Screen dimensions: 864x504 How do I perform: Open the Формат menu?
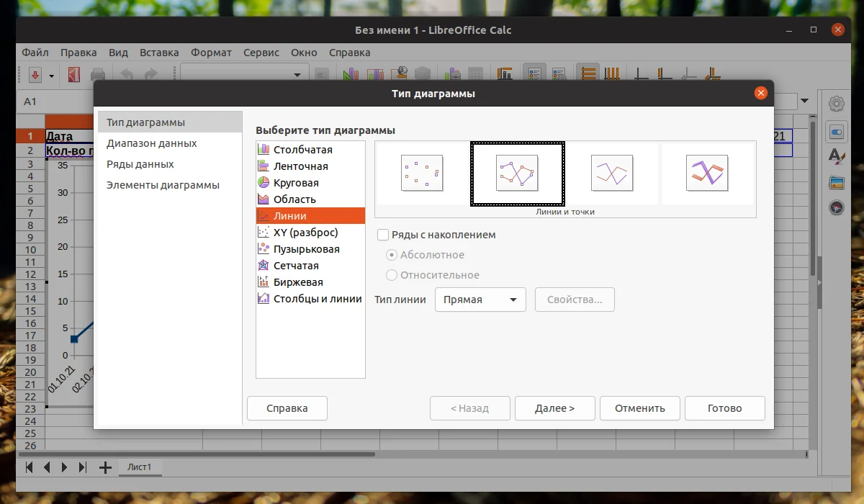pyautogui.click(x=211, y=52)
